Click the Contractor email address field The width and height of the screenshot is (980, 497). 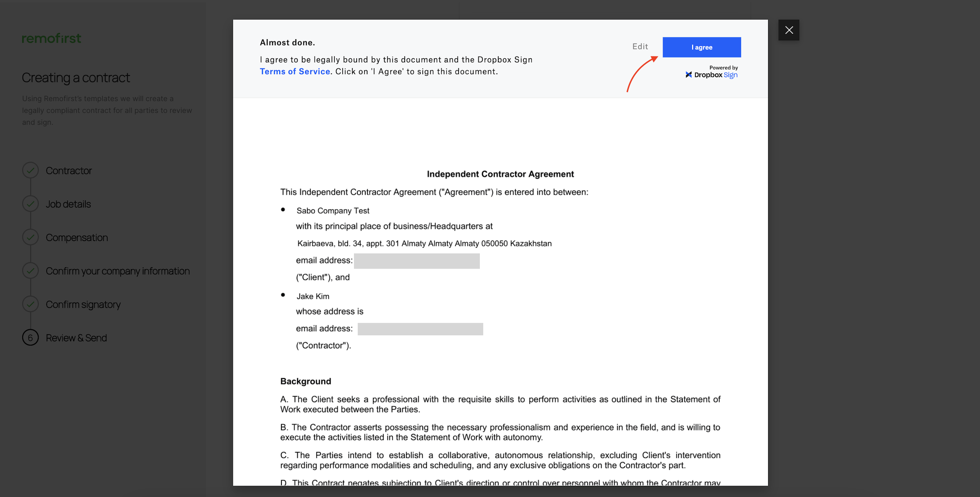[420, 329]
